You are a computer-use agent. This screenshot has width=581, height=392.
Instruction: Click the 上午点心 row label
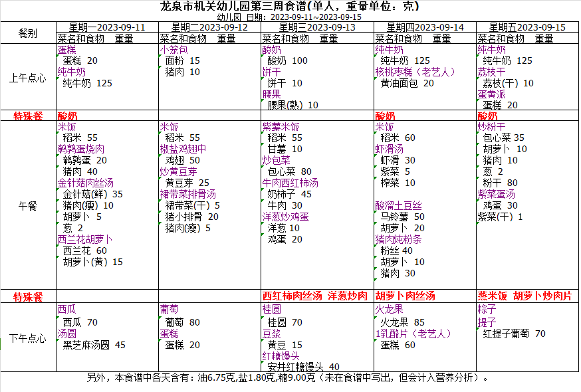pyautogui.click(x=28, y=78)
